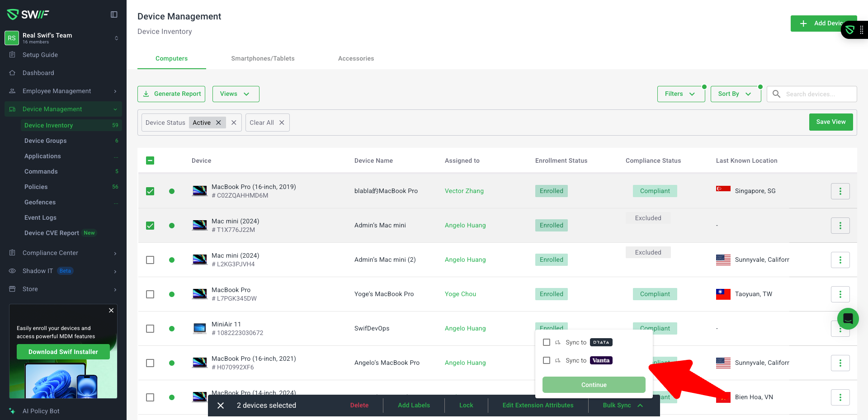Collapse the sidebar panel icon

pyautogui.click(x=114, y=14)
